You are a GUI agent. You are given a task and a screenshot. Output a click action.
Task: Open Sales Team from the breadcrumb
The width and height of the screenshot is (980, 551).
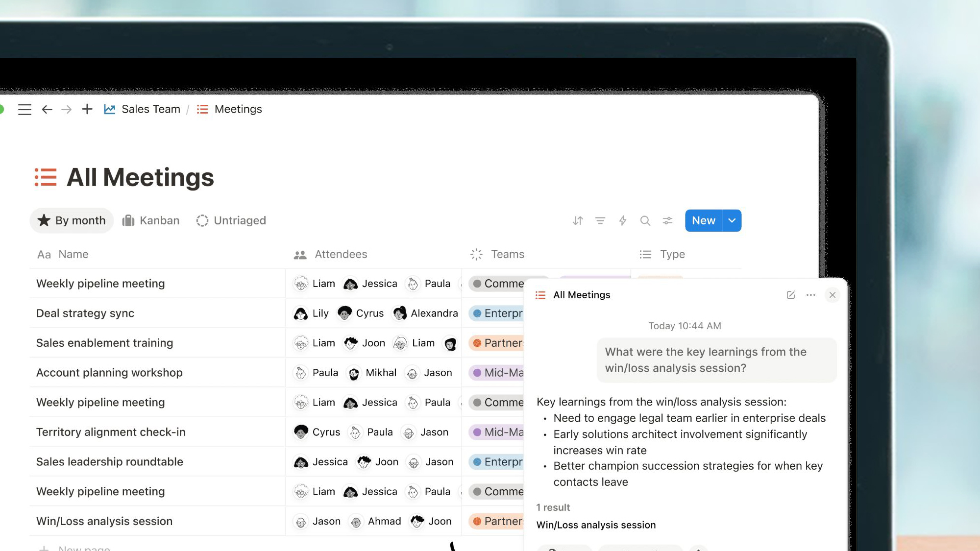pos(150,109)
